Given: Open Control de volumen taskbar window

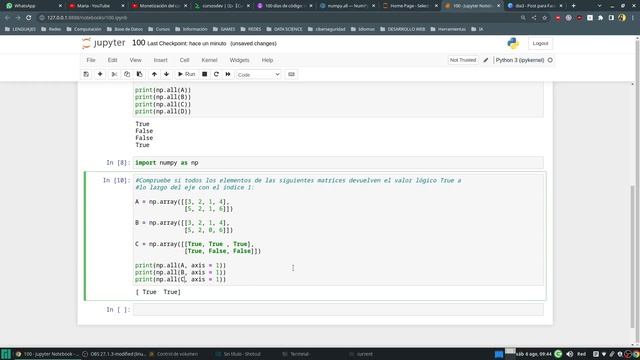Looking at the screenshot, I should click(x=173, y=354).
